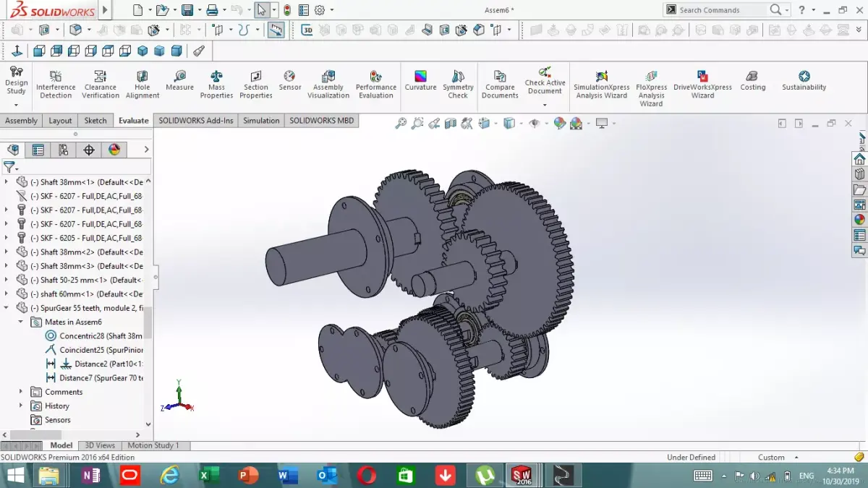This screenshot has width=868, height=488.
Task: Run Performance Evaluation
Action: pyautogui.click(x=376, y=85)
